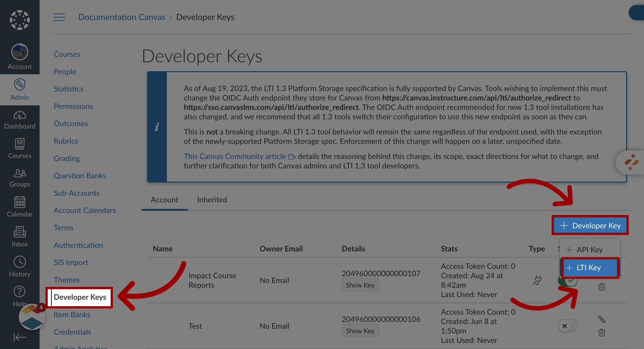Click the LTI plug type icon

click(x=537, y=280)
